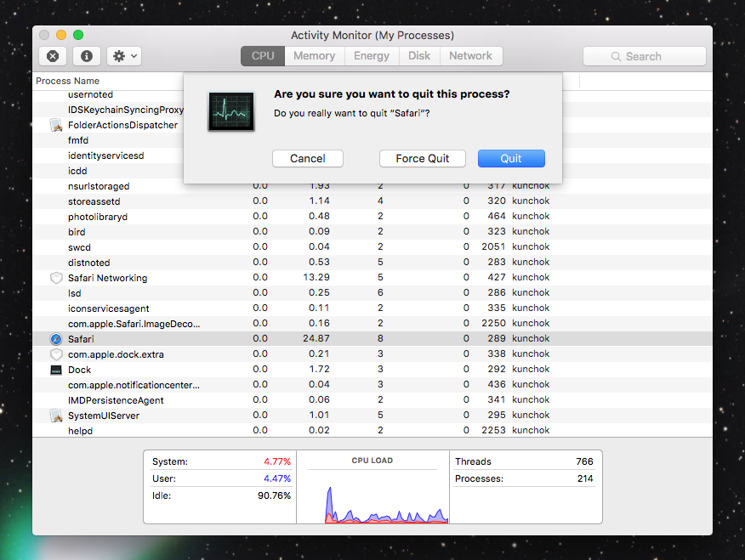Switch to the Energy tab

point(372,56)
